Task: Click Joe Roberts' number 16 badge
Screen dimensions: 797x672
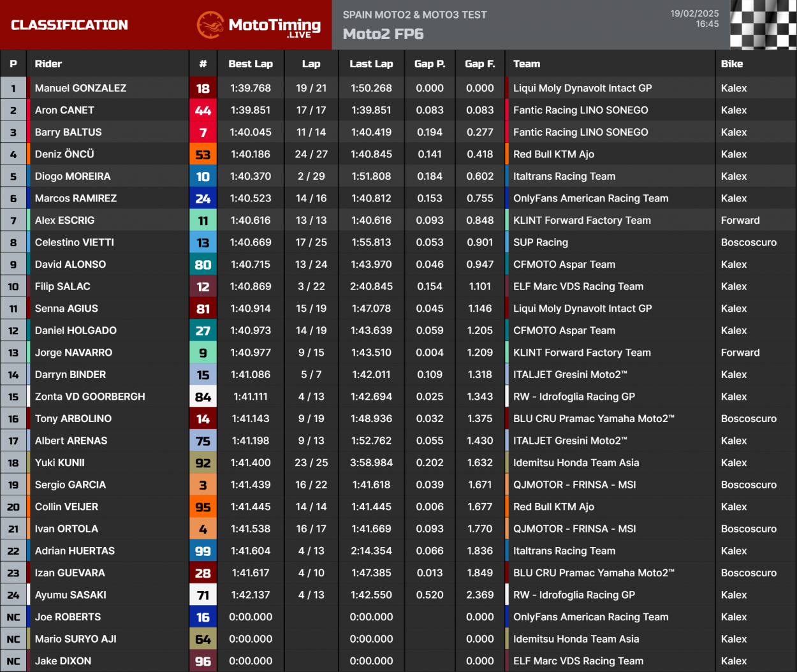Action: 203,617
